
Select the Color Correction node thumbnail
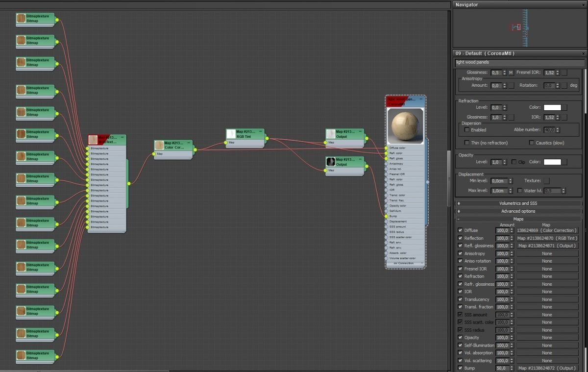tap(159, 146)
